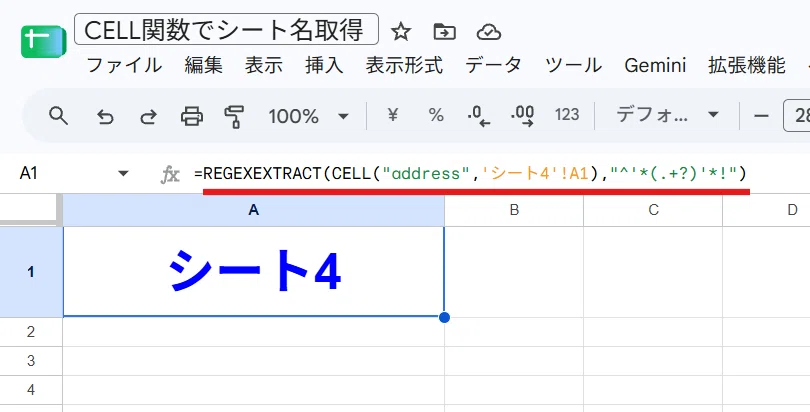Open the 表示形式 menu
The width and height of the screenshot is (810, 412).
click(404, 66)
